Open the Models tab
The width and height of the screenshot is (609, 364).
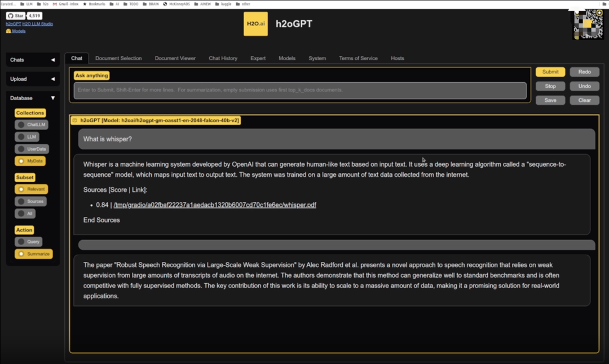pyautogui.click(x=287, y=58)
